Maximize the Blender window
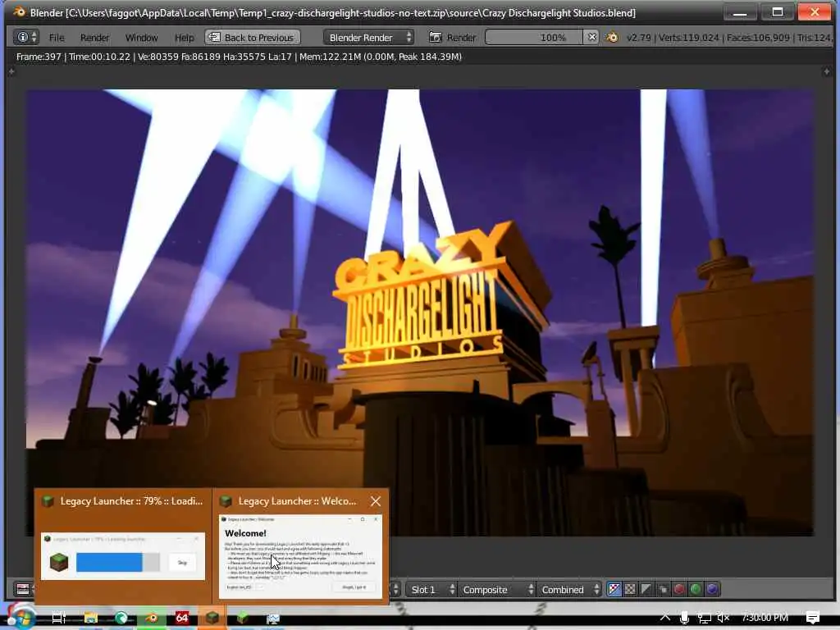840x630 pixels. (x=778, y=11)
